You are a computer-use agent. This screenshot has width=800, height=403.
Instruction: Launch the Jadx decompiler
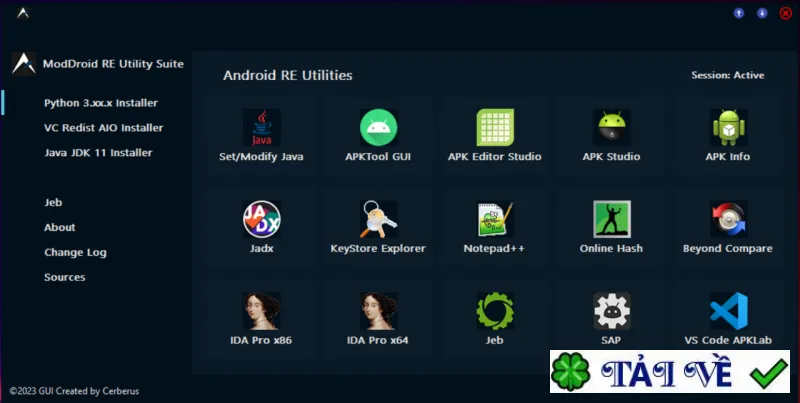point(261,228)
